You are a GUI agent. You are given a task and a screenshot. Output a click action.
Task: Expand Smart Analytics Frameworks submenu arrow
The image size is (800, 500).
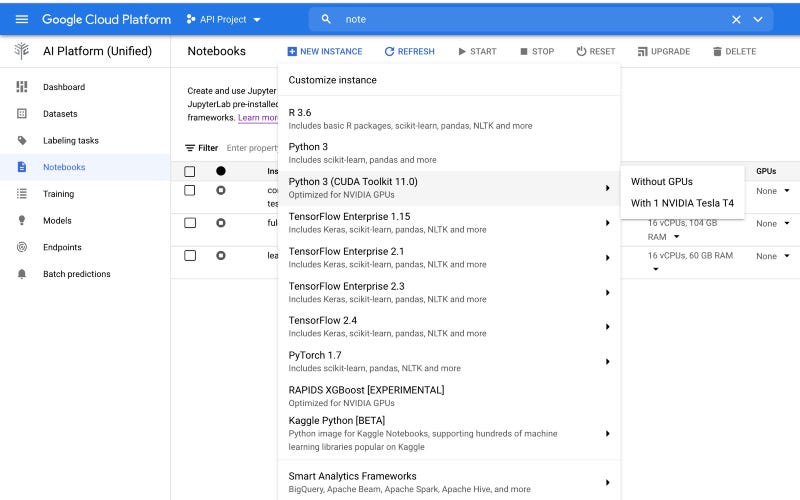coord(608,483)
